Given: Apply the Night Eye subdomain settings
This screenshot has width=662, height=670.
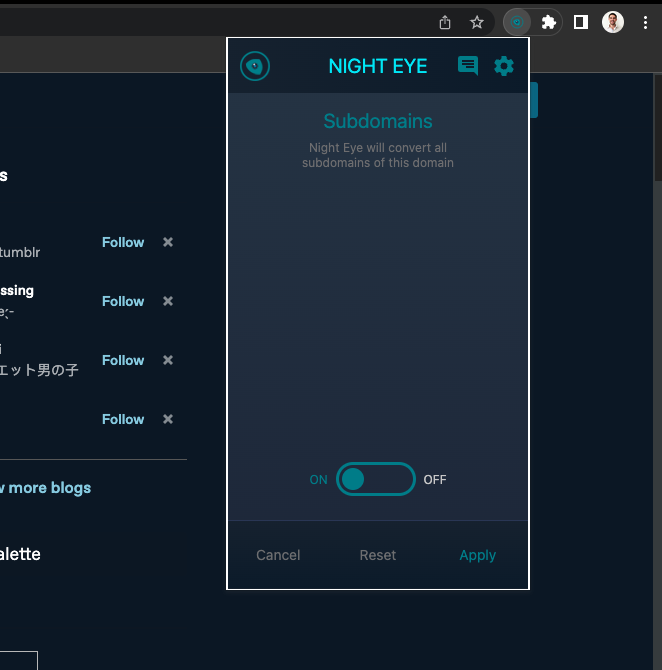Looking at the screenshot, I should 477,555.
